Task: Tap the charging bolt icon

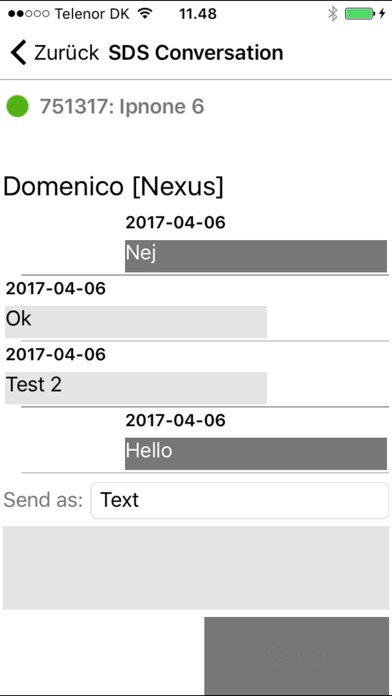Action: (382, 14)
